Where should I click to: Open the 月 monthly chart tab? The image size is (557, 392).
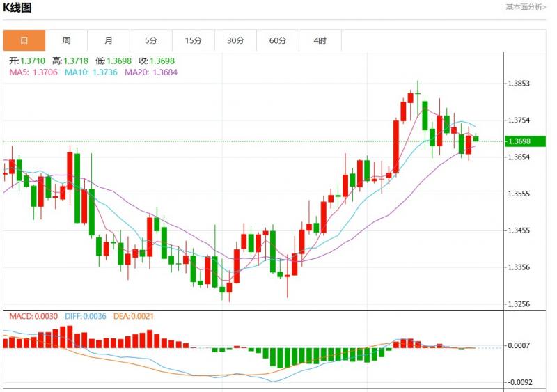109,40
